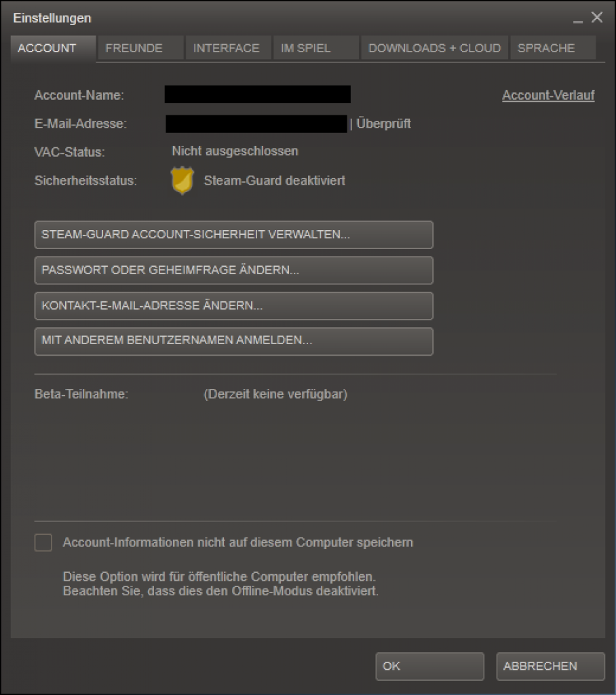
Task: Switch to the Sprache tab
Action: pyautogui.click(x=553, y=48)
